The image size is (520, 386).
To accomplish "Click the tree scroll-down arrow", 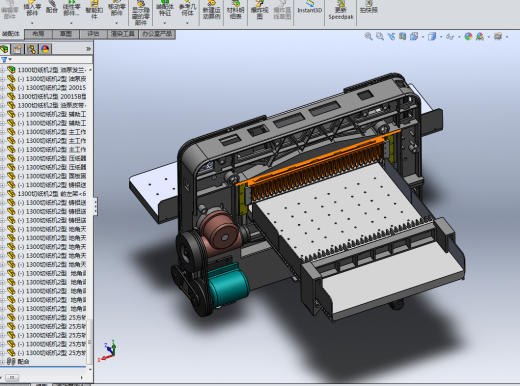I will 90,369.
